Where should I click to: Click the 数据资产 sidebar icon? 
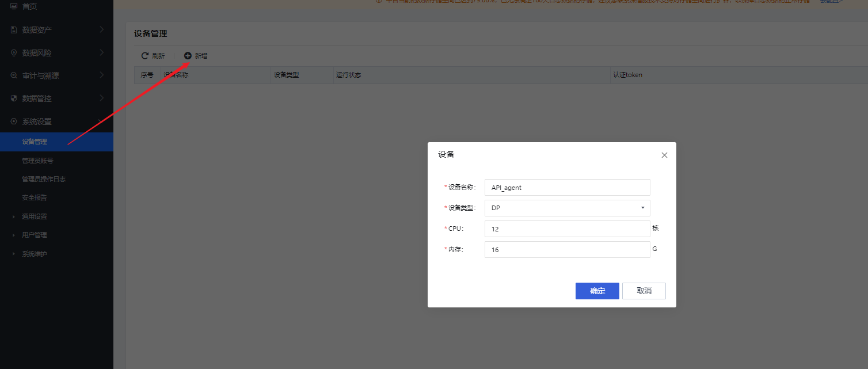(x=13, y=29)
